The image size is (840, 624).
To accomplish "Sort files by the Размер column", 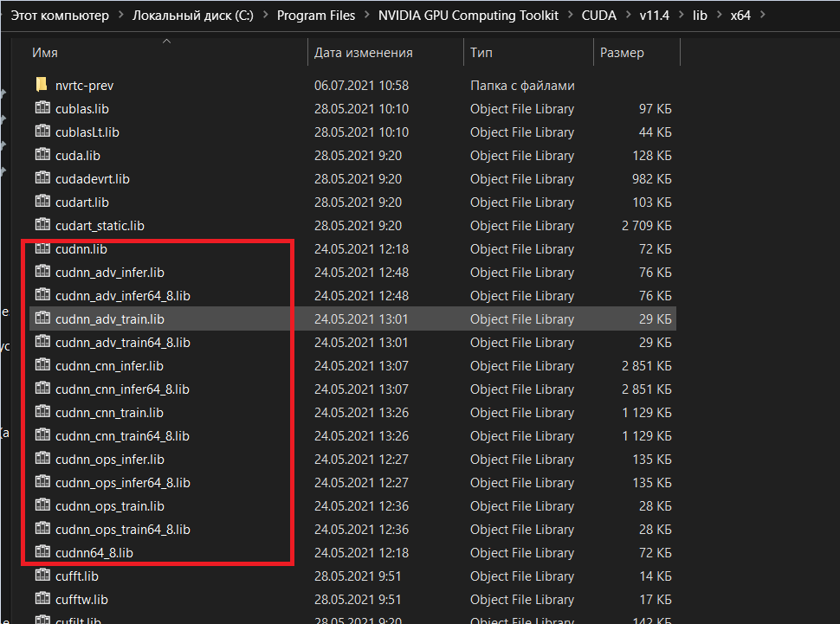I will (x=622, y=53).
